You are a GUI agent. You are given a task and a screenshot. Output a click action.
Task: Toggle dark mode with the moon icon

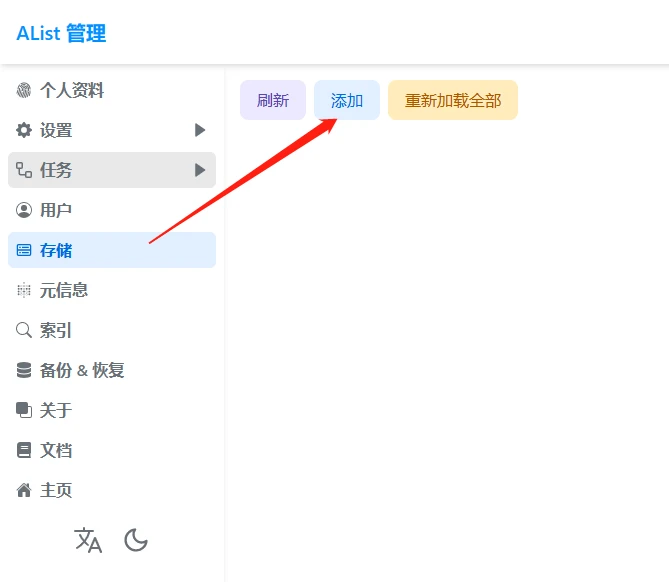point(136,540)
